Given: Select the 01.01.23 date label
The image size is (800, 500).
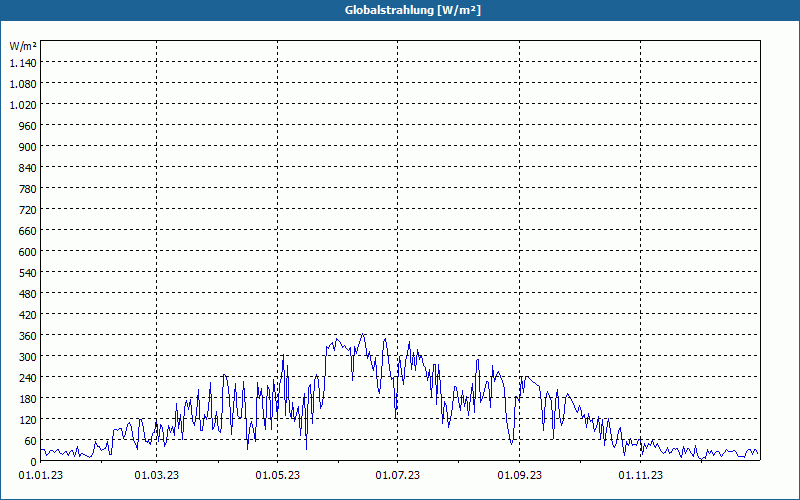Looking at the screenshot, I should 41,476.
